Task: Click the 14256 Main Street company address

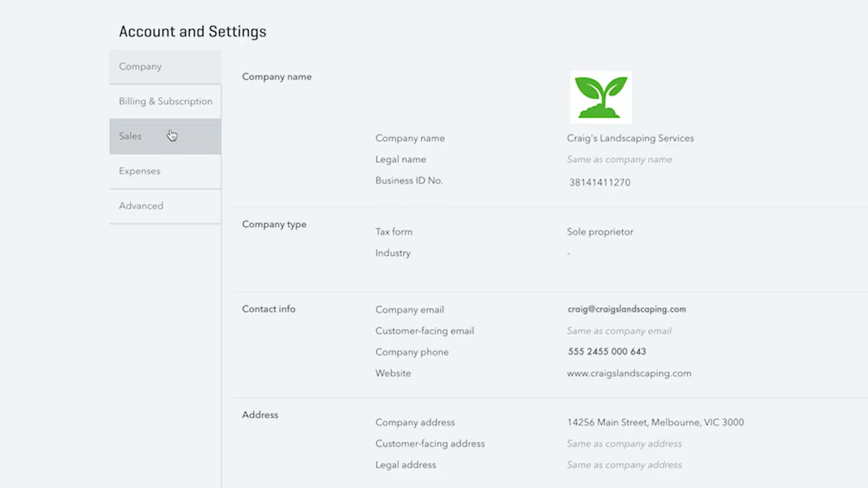Action: (655, 422)
